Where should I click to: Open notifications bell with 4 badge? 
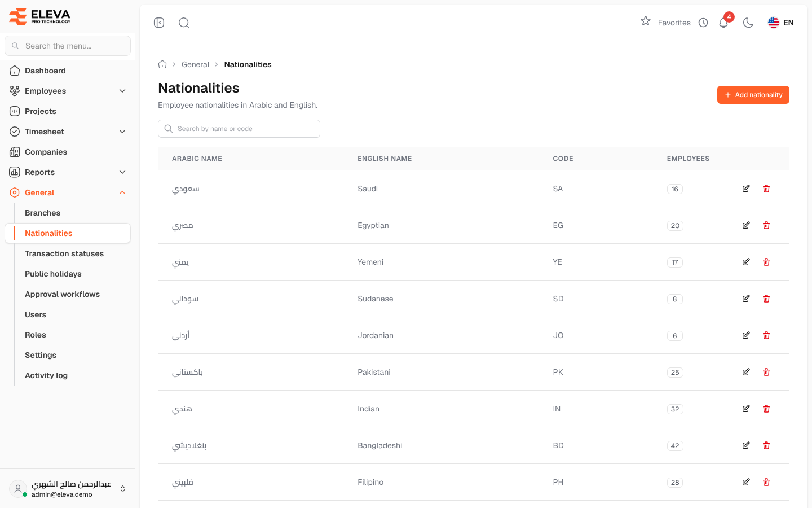click(725, 21)
